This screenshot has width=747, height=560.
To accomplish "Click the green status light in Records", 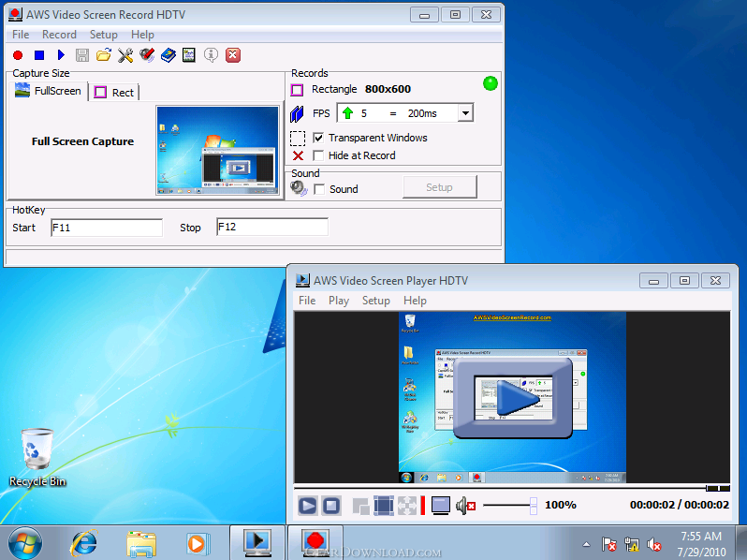I will (491, 83).
